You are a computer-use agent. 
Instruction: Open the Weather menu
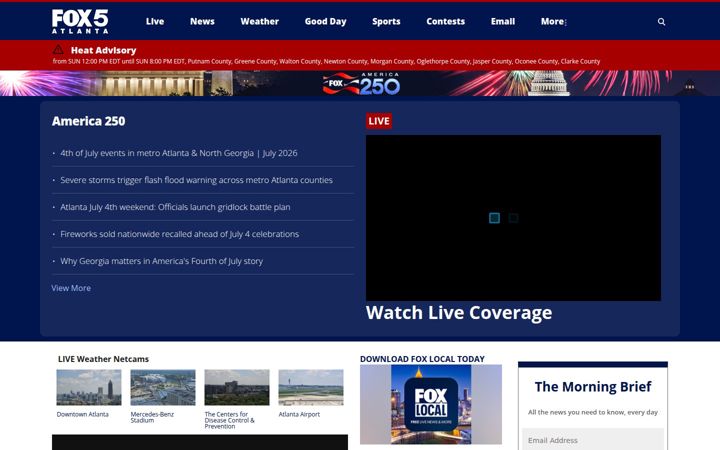pyautogui.click(x=259, y=21)
